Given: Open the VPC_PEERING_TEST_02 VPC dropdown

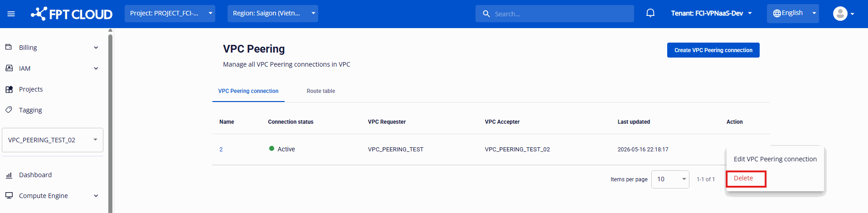Looking at the screenshot, I should tap(53, 140).
